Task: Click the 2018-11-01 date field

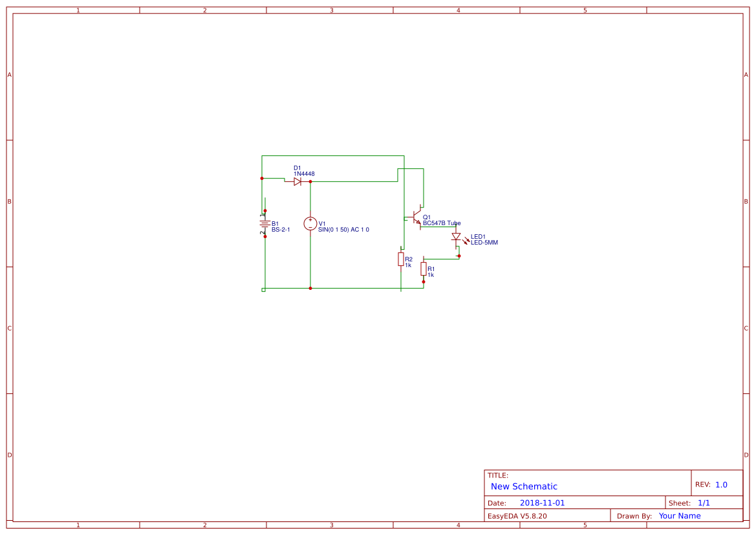Action: coord(543,502)
